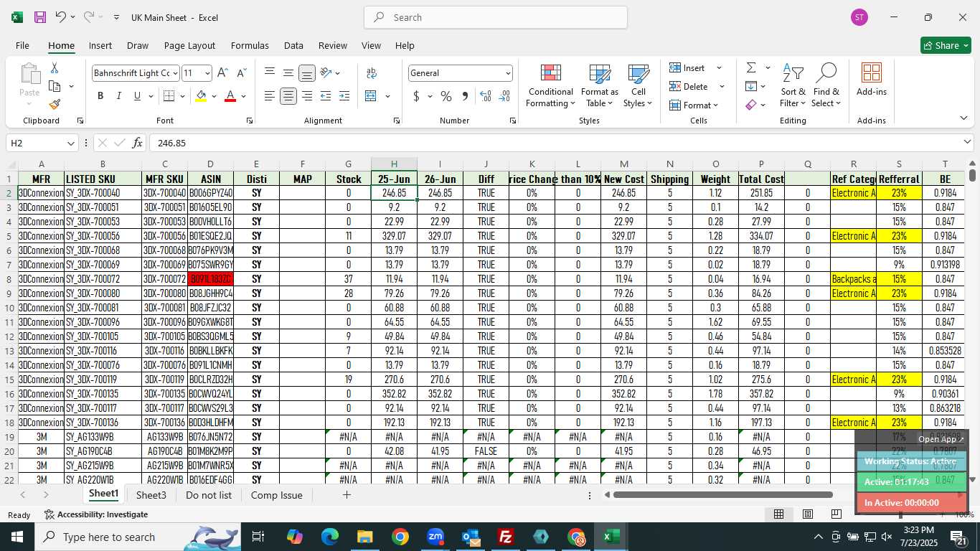Open the Formulas ribbon tab
The height and width of the screenshot is (551, 980).
point(250,45)
